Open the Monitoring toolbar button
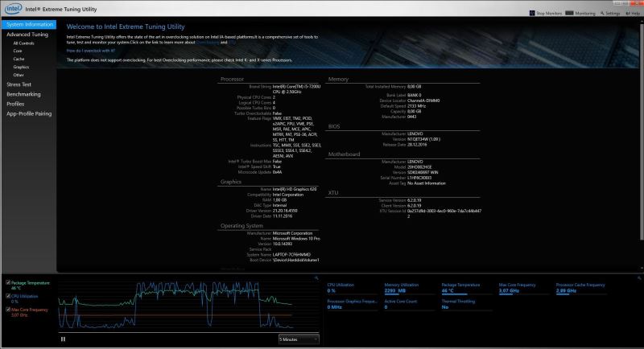The width and height of the screenshot is (644, 349). click(x=580, y=13)
